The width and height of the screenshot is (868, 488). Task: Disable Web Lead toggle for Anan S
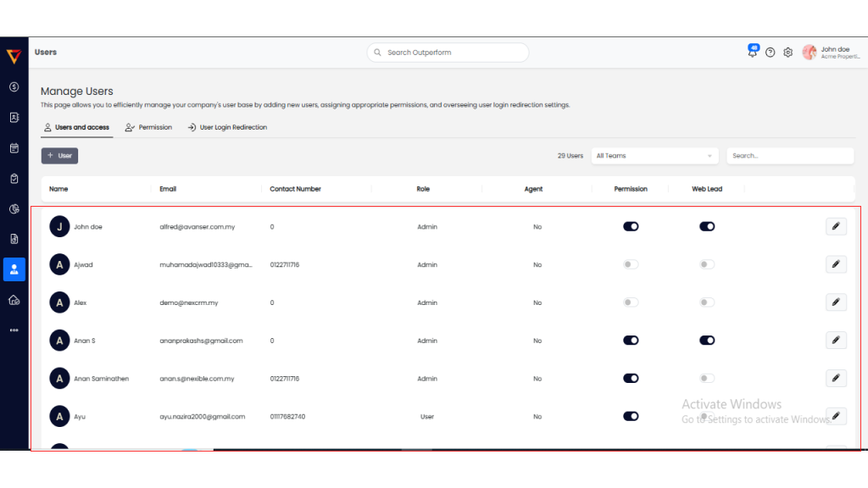[706, 341]
